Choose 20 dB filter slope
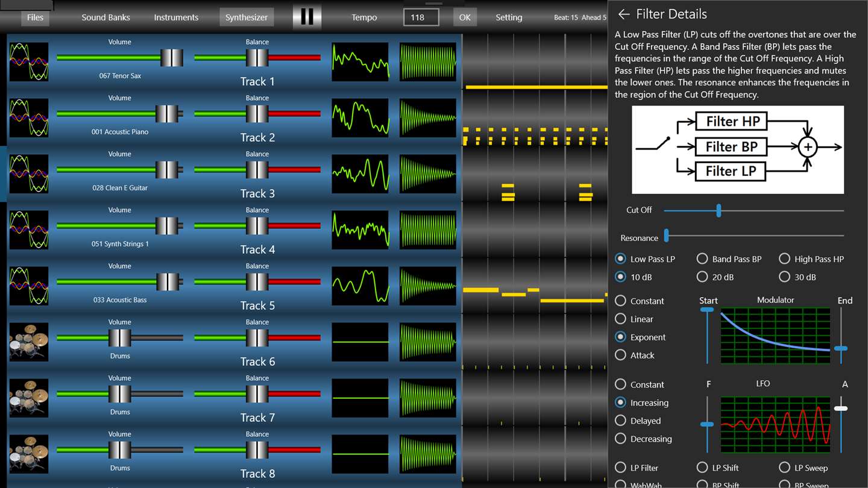This screenshot has height=488, width=868. pyautogui.click(x=715, y=277)
